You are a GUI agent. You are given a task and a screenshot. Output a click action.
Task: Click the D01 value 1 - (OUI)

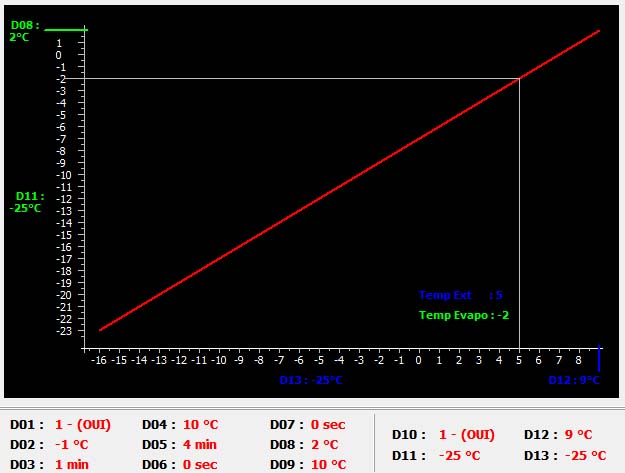click(82, 424)
